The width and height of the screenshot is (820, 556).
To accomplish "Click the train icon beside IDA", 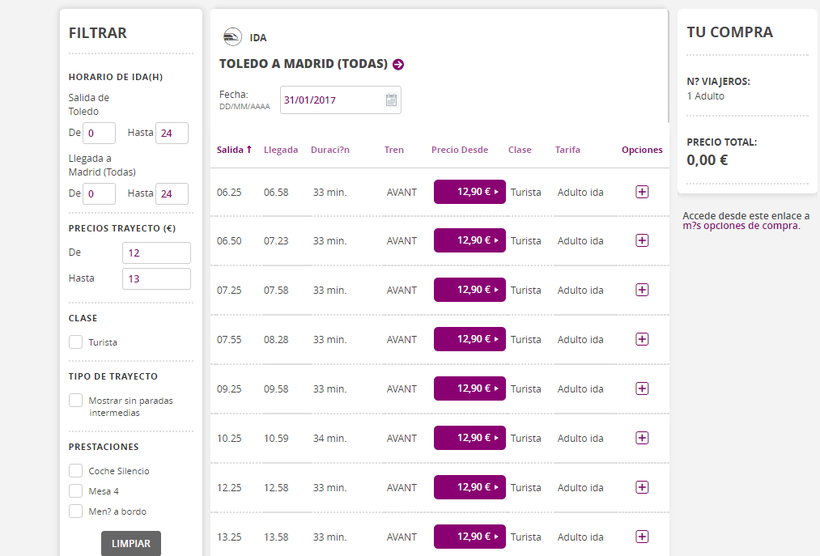I will click(232, 37).
